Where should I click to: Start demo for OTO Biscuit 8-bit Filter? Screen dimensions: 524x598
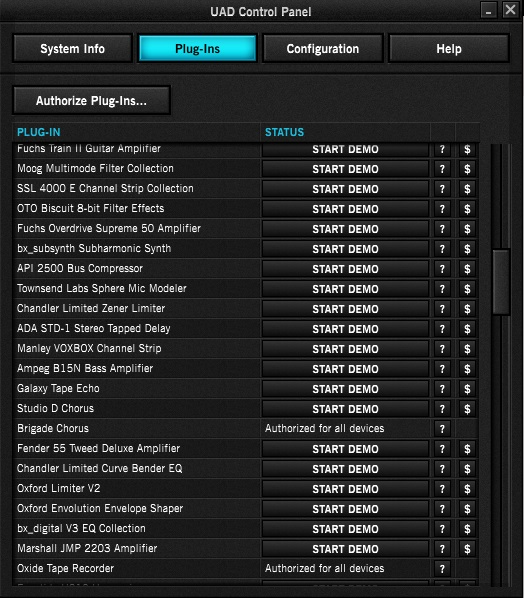345,209
